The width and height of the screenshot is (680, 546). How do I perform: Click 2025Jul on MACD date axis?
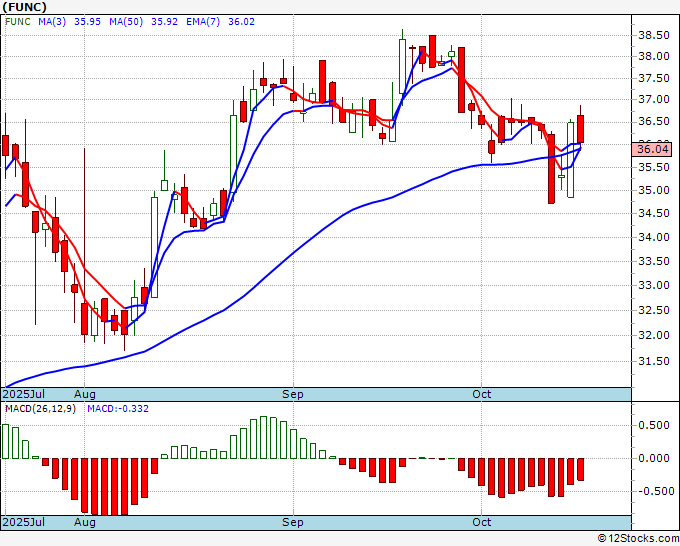23,522
